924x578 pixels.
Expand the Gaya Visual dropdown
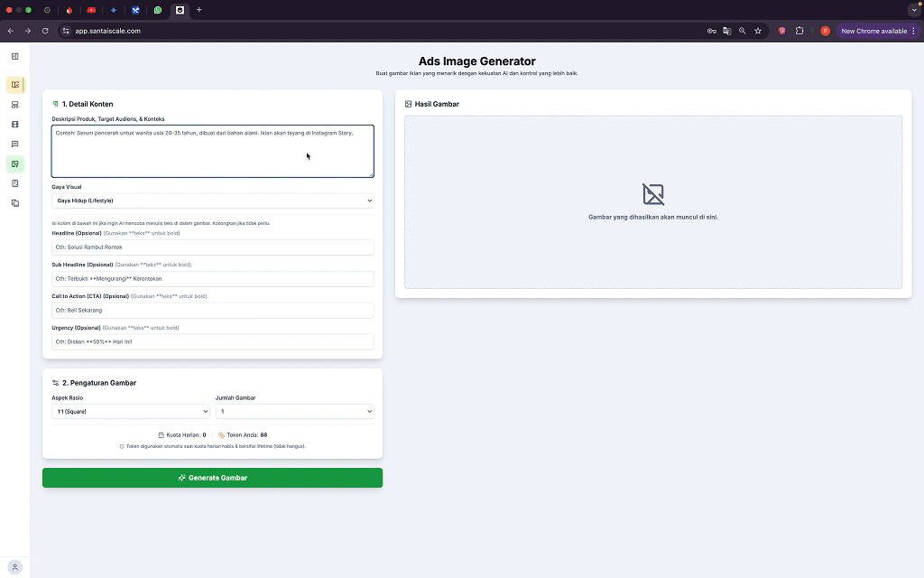[212, 200]
